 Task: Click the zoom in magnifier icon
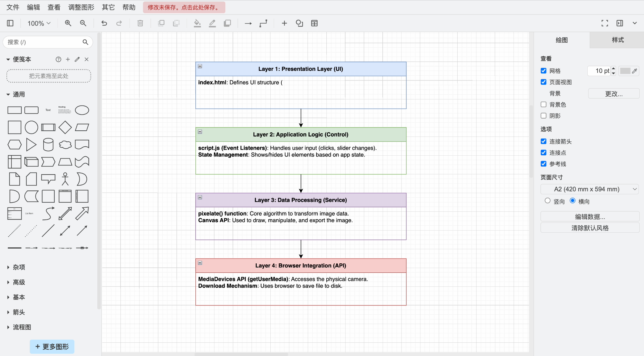[x=68, y=23]
